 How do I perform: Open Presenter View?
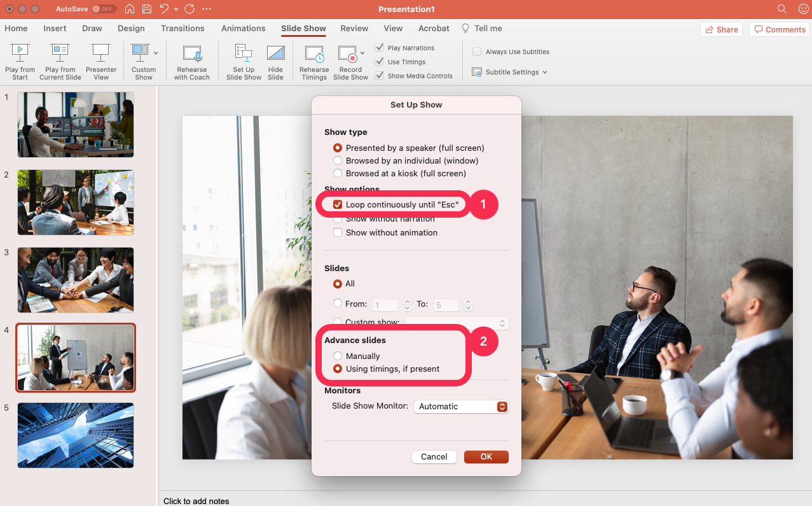[101, 60]
